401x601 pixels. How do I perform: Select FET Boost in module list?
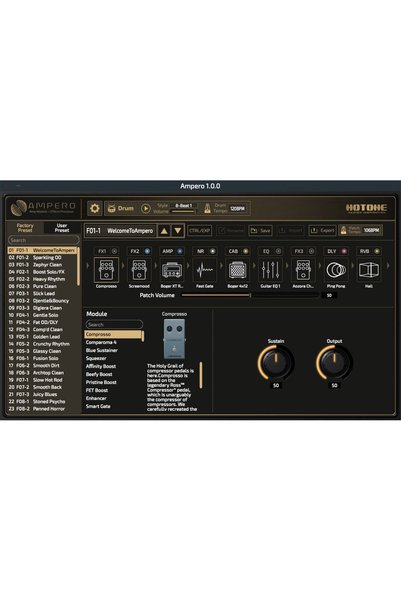point(97,390)
